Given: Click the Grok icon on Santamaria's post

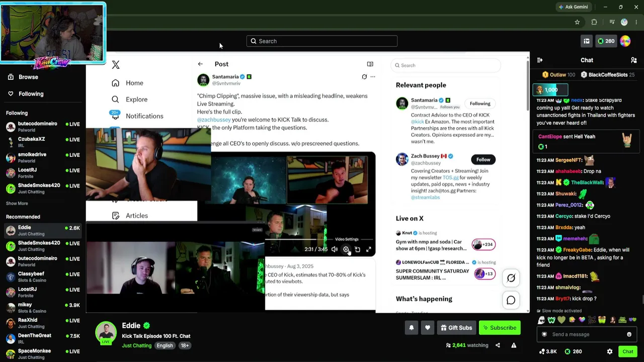Looking at the screenshot, I should click(364, 77).
